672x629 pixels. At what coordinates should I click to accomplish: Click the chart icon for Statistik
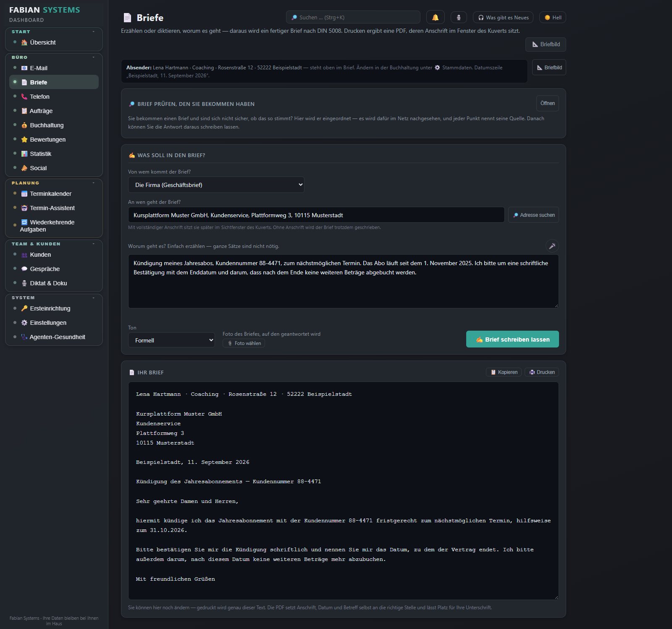pos(24,154)
